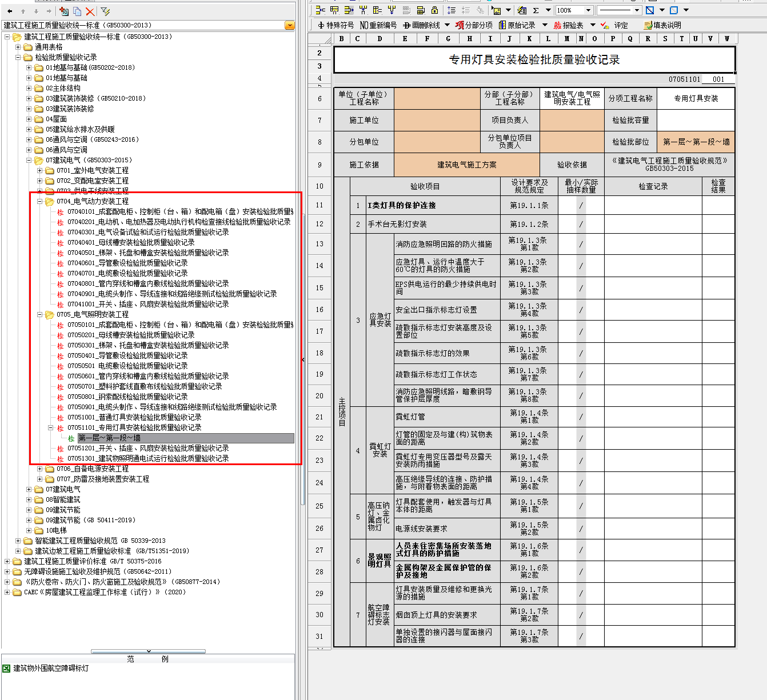This screenshot has width=767, height=700.
Task: Click the first insert-row icon in the toolbar
Action: click(321, 10)
